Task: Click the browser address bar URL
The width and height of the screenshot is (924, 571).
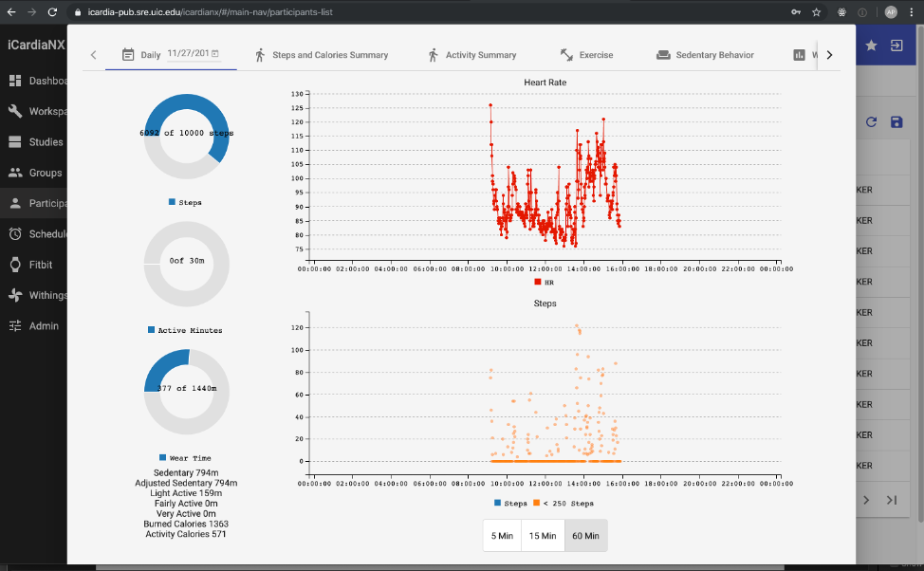Action: pos(211,11)
